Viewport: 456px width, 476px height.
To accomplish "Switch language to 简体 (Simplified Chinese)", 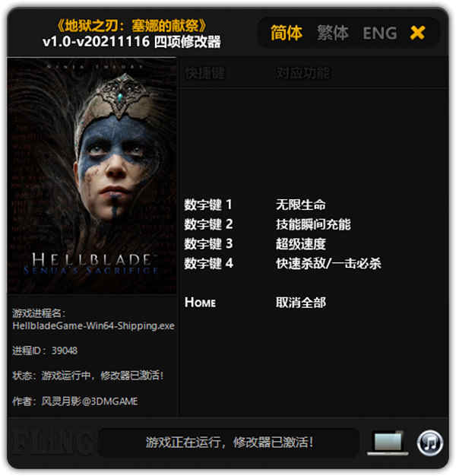I will 286,33.
